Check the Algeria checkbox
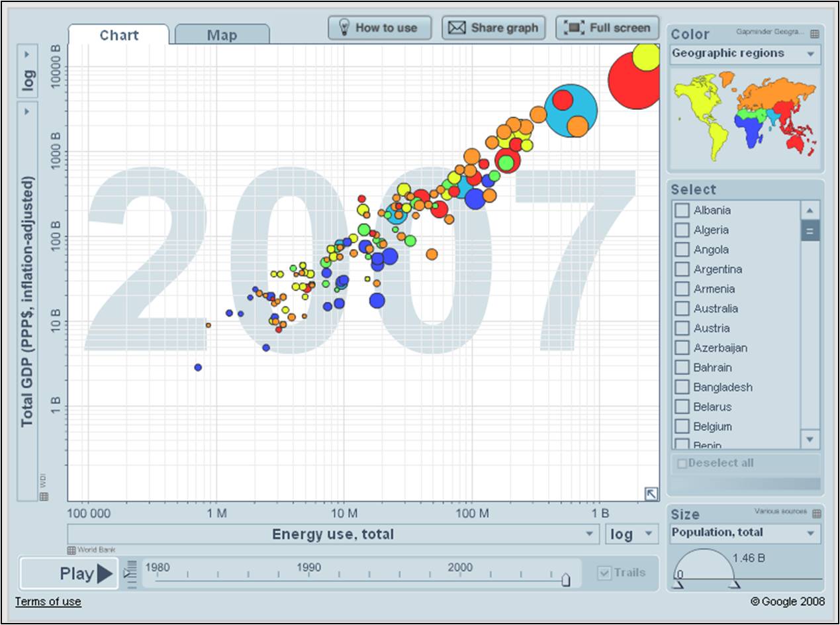The height and width of the screenshot is (625, 840). click(x=682, y=230)
